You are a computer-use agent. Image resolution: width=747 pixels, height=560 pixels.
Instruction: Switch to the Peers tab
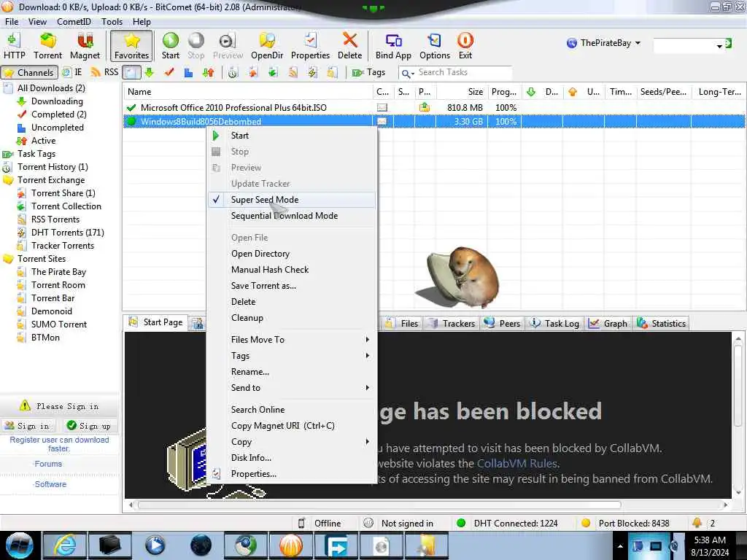502,323
